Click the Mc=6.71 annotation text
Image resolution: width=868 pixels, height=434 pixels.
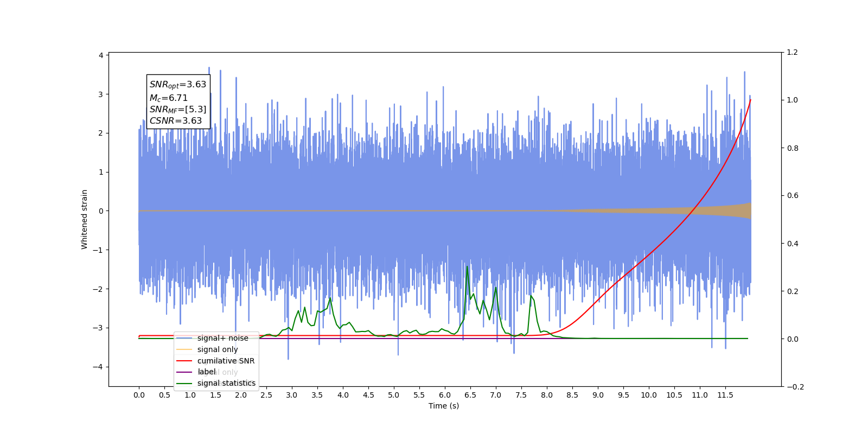coord(169,98)
